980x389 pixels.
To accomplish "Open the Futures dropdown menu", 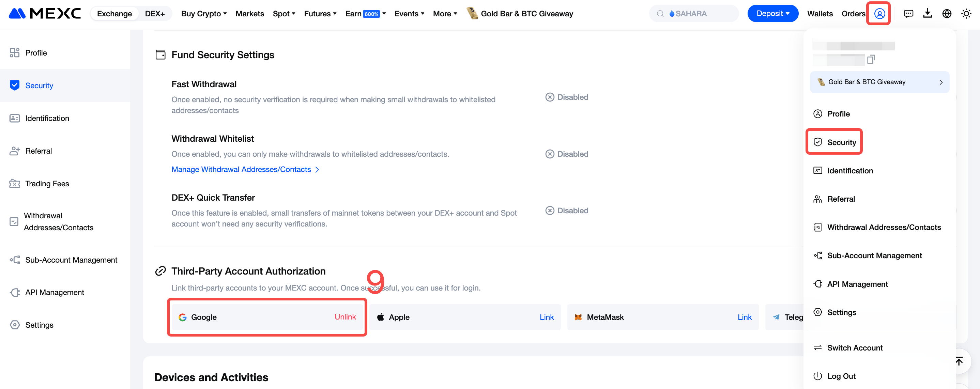I will coord(320,14).
